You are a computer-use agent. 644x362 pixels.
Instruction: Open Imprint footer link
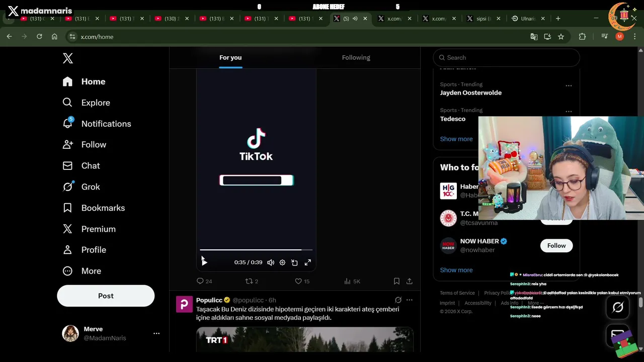pos(447,303)
